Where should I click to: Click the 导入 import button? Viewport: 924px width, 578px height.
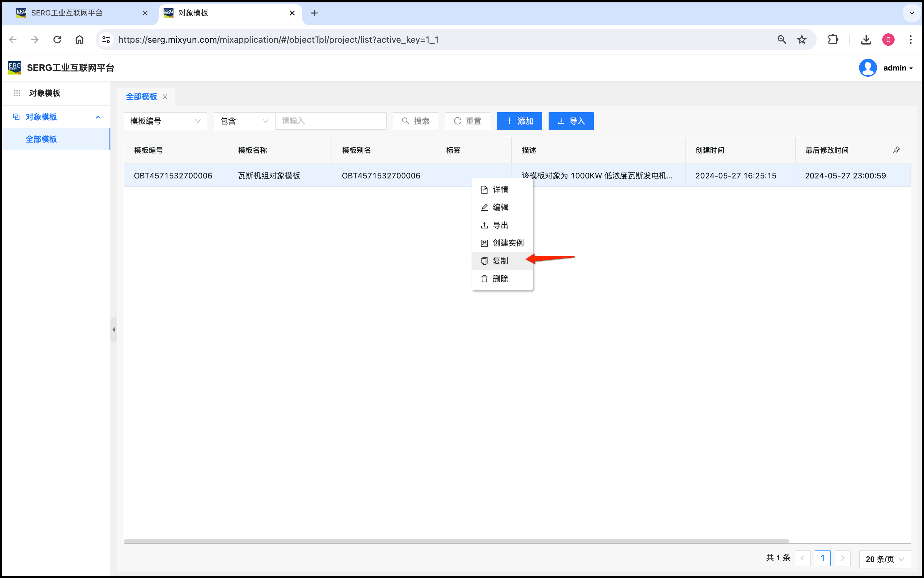tap(571, 121)
